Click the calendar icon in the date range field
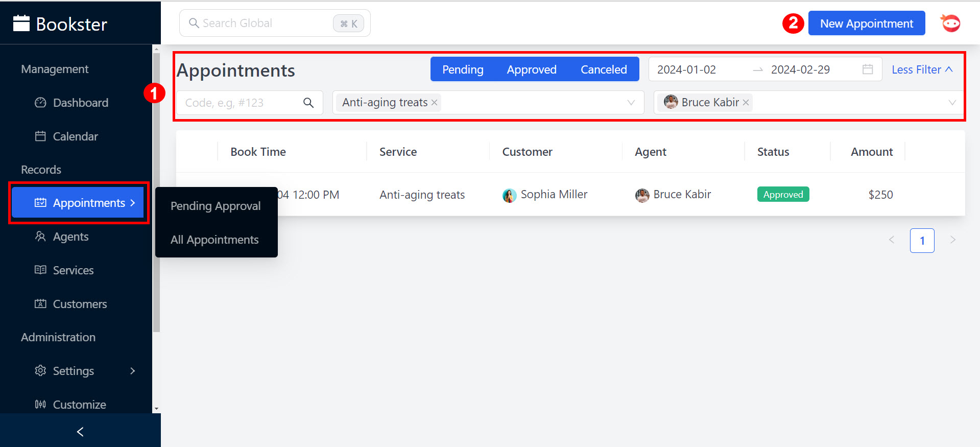Viewport: 980px width, 447px height. coord(867,69)
